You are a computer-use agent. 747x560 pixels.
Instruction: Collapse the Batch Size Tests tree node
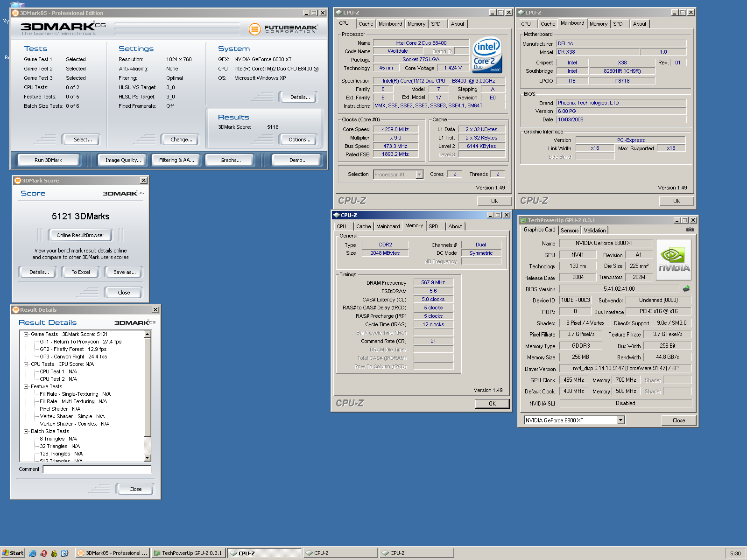26,431
